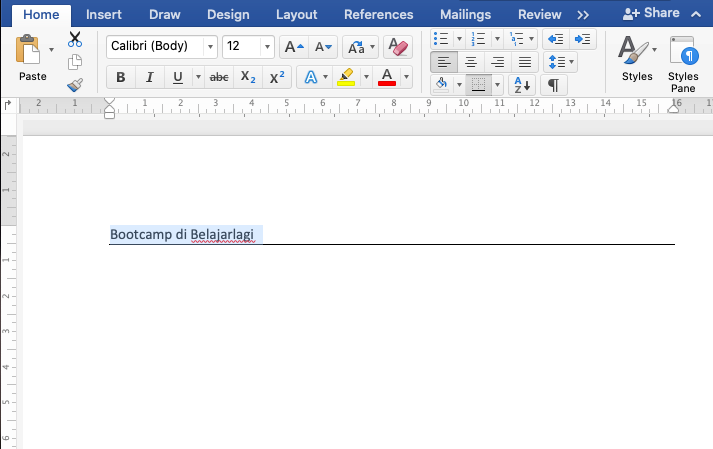Click the Share button
Viewport: 713px width, 449px height.
click(x=651, y=13)
